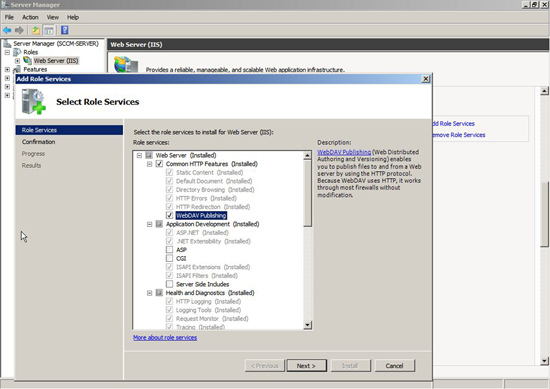The height and width of the screenshot is (389, 550).
Task: Collapse the Common HTTP Features node
Action: 149,164
